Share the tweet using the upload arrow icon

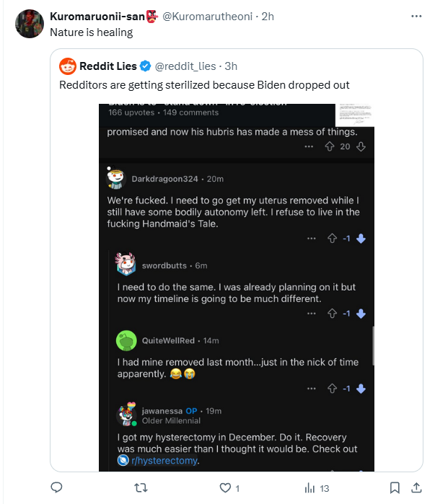(417, 488)
